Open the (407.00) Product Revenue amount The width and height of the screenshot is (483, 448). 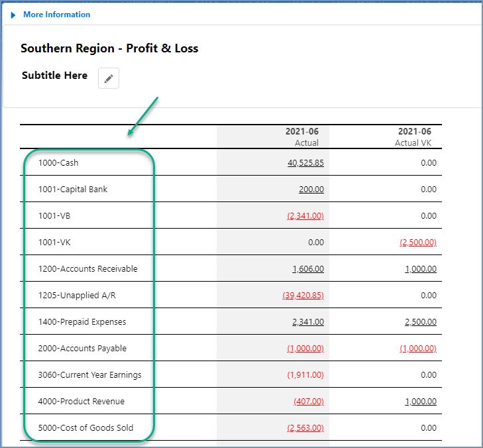[309, 401]
